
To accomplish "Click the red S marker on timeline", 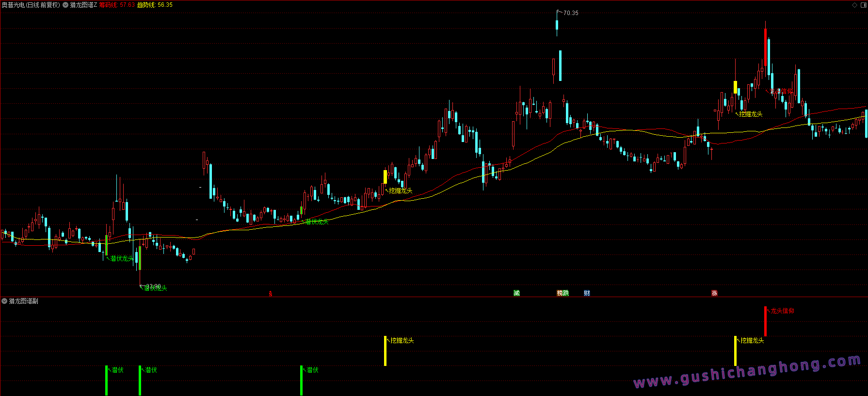I will (x=271, y=294).
